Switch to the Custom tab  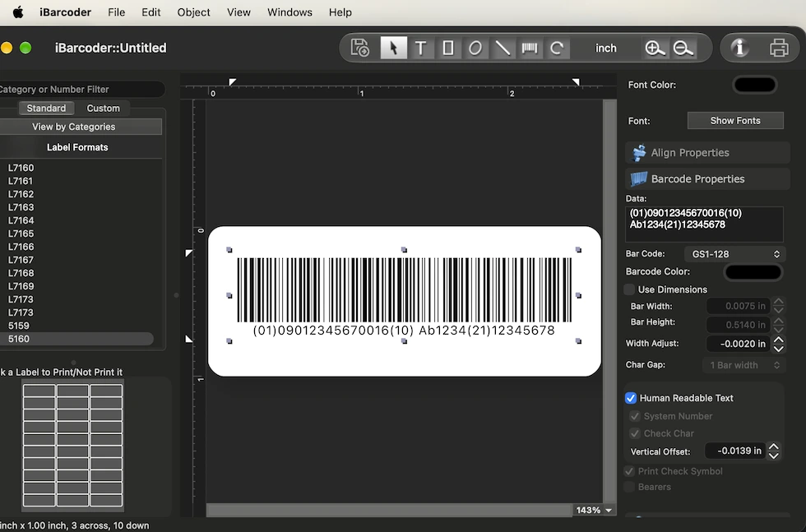point(104,108)
